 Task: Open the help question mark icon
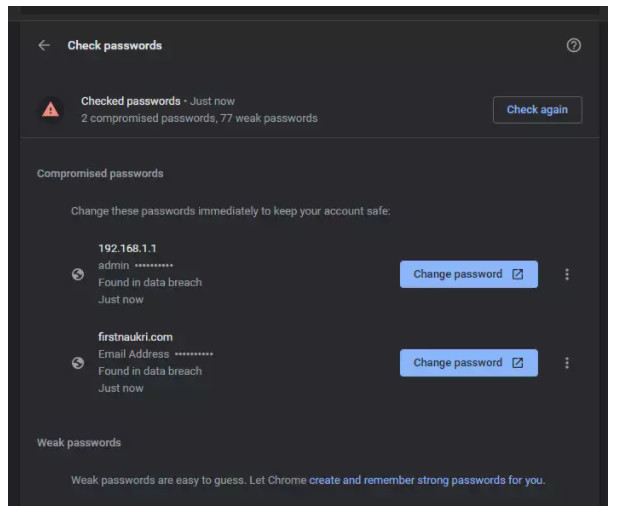click(x=573, y=46)
